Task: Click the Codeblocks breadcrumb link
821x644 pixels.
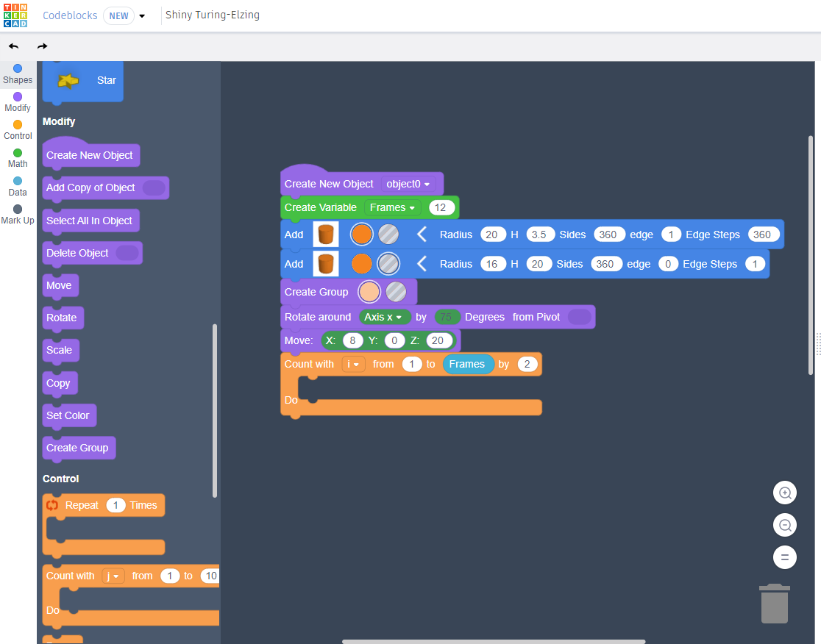Action: coord(69,15)
